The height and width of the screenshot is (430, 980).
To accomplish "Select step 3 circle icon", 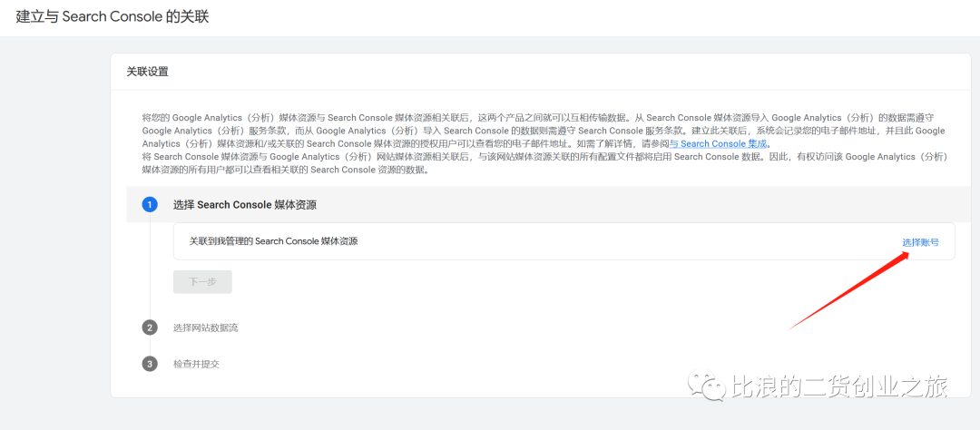I will click(x=150, y=364).
